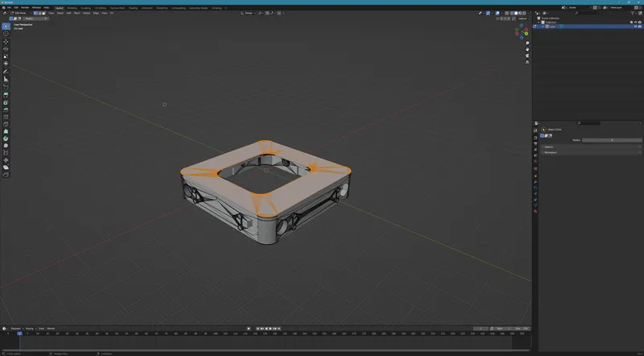Image resolution: width=644 pixels, height=356 pixels.
Task: Toggle Collection exclude checkbox in the outliner
Action: pos(631,23)
